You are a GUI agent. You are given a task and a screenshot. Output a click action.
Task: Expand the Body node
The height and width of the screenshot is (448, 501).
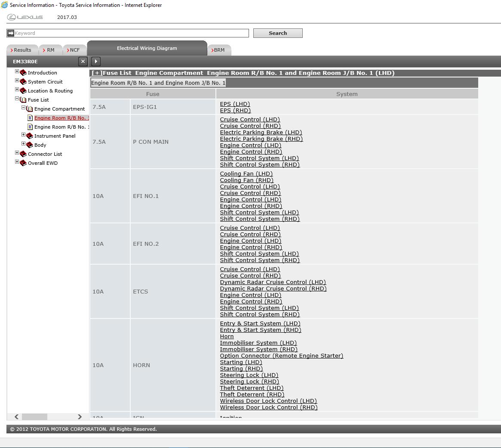(23, 144)
